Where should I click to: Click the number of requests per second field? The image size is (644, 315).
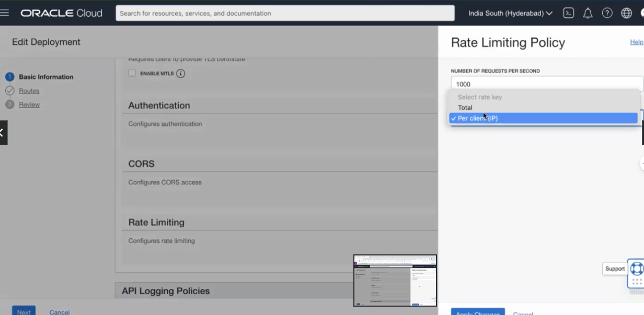tap(546, 84)
